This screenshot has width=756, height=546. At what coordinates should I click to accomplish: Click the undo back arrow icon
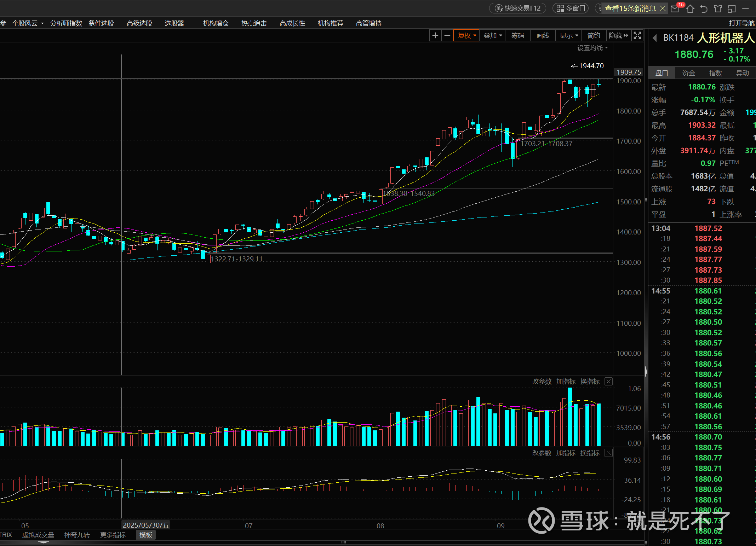click(x=704, y=8)
